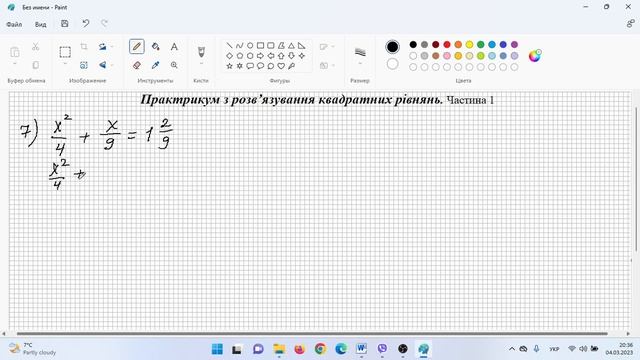This screenshot has height=360, width=640.
Task: Open Google Chrome from the taskbar
Action: coord(320,349)
